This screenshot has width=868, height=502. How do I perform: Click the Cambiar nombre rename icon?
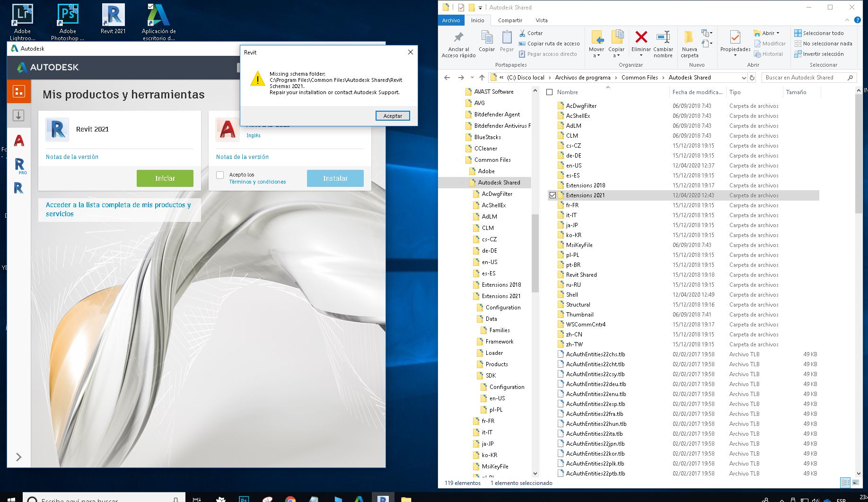[663, 37]
